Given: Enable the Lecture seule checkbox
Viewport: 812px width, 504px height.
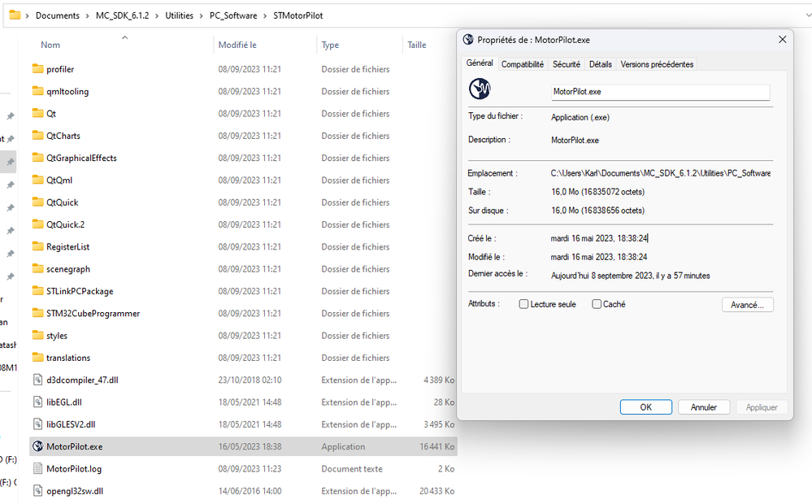Looking at the screenshot, I should tap(523, 304).
